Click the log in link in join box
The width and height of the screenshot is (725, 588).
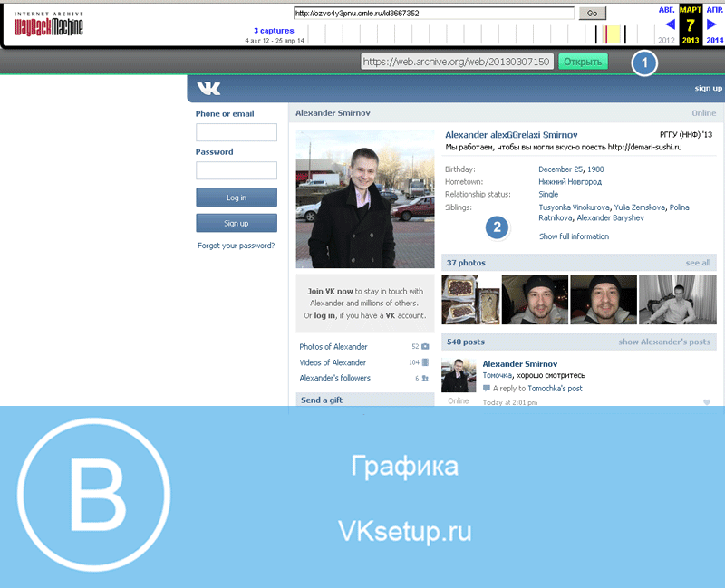324,315
